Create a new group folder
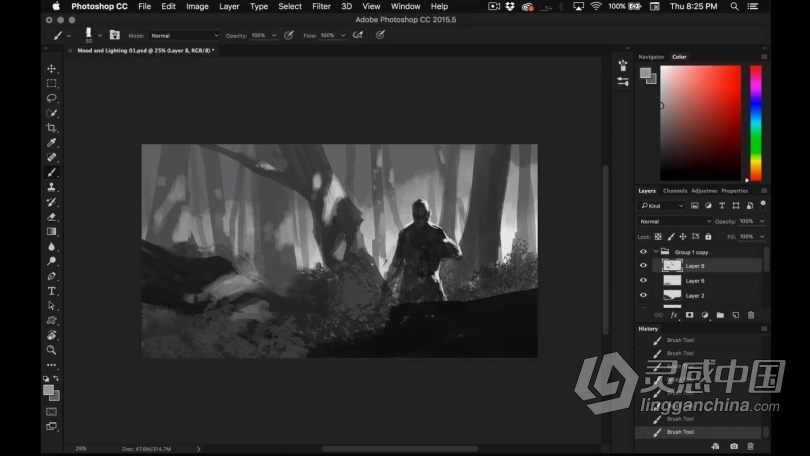 tap(720, 315)
